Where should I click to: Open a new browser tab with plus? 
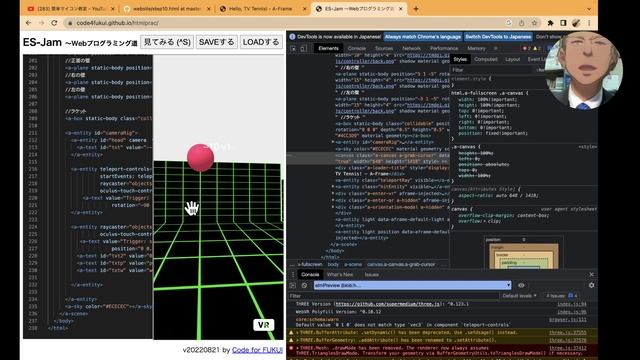(x=416, y=9)
